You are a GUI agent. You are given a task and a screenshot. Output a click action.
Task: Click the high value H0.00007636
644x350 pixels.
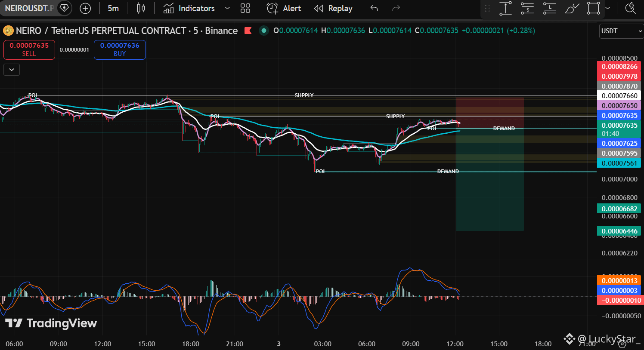tap(343, 31)
